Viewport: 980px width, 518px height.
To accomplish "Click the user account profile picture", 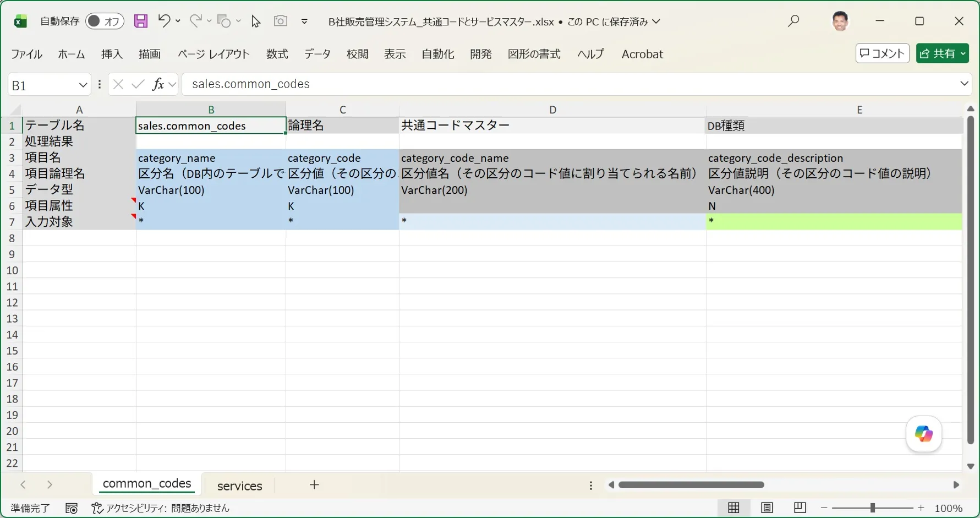I will click(x=840, y=21).
